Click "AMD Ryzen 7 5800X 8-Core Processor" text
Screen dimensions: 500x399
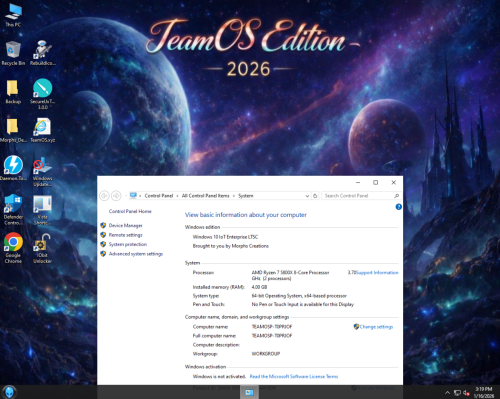click(x=290, y=273)
